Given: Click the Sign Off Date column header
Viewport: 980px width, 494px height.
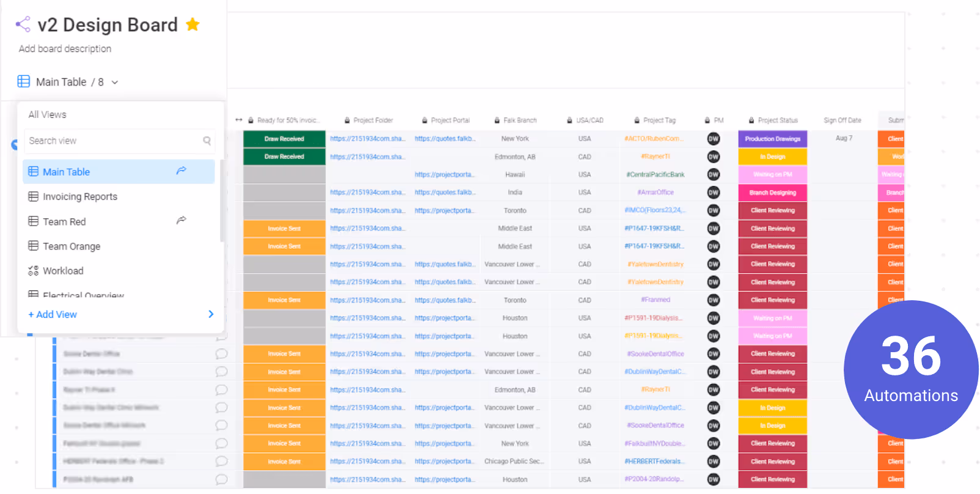Looking at the screenshot, I should pos(843,120).
